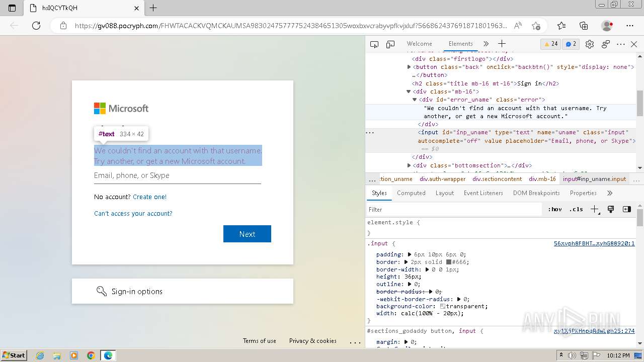Show more DevTools tabs chevron
This screenshot has width=644, height=362.
[486, 44]
